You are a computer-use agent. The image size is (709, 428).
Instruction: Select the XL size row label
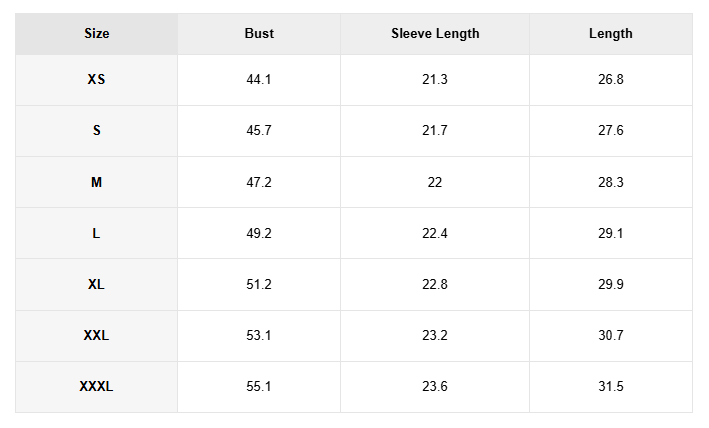[97, 284]
